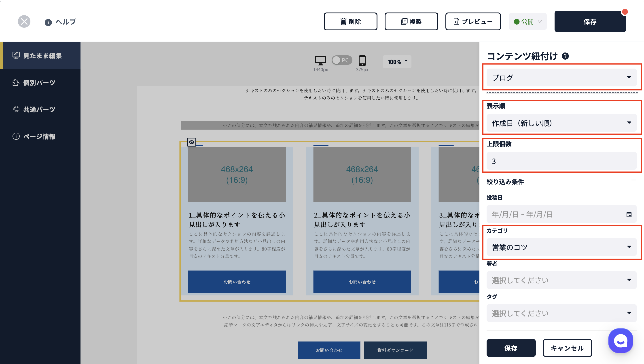The height and width of the screenshot is (364, 644).
Task: Click the panel's bottom 保存 button
Action: point(511,348)
